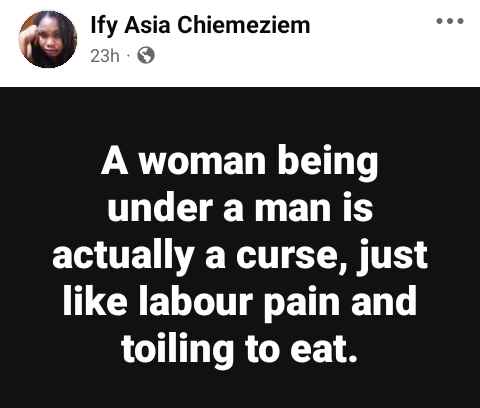
Task: Click the word "actually" in the post
Action: click(x=123, y=256)
